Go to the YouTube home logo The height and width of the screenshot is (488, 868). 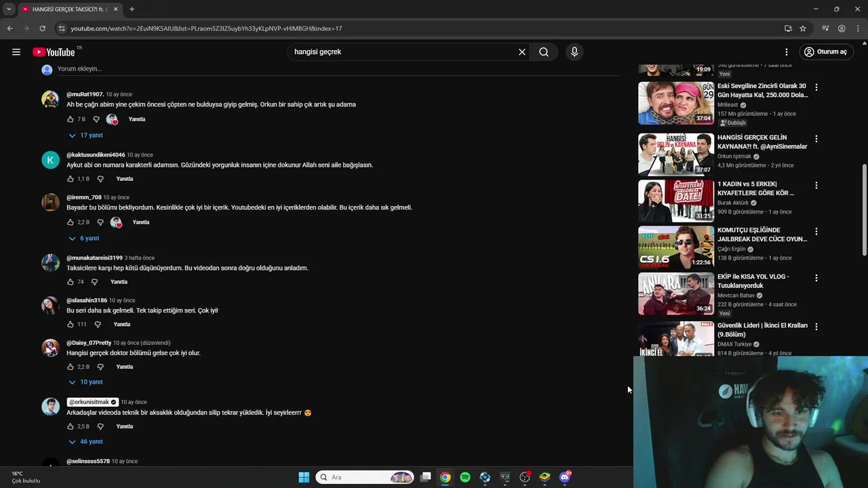(x=54, y=52)
